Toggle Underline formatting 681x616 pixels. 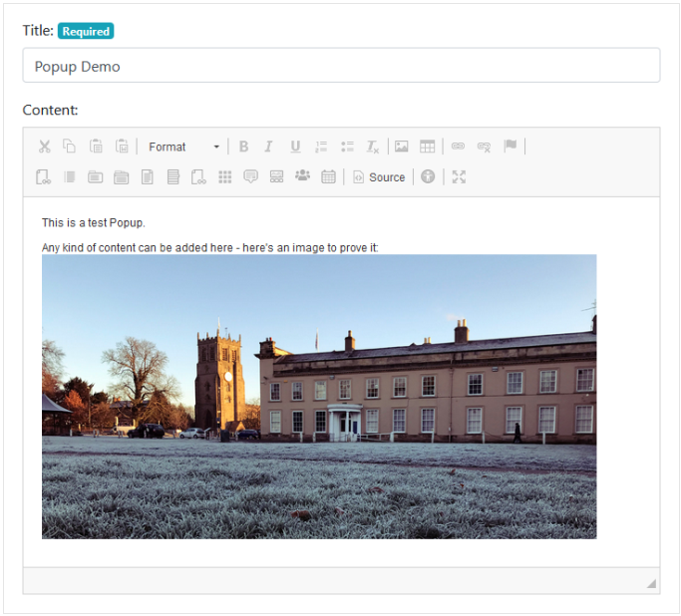pyautogui.click(x=295, y=147)
